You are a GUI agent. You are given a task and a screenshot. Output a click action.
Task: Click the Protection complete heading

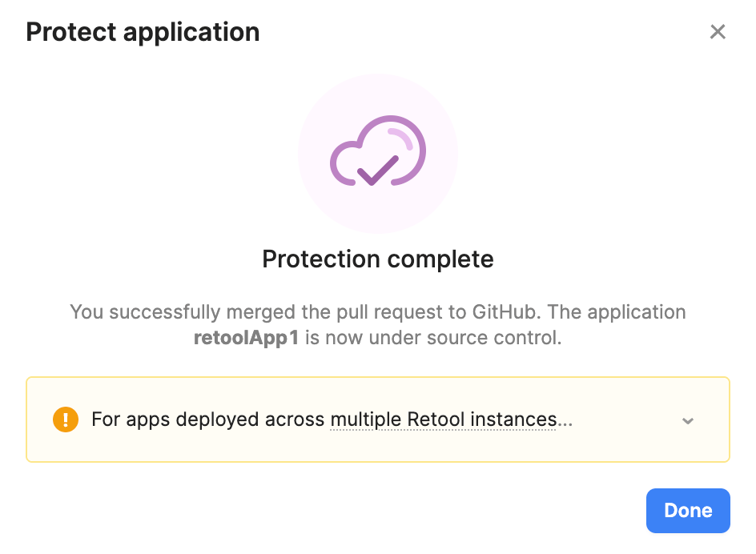378,259
